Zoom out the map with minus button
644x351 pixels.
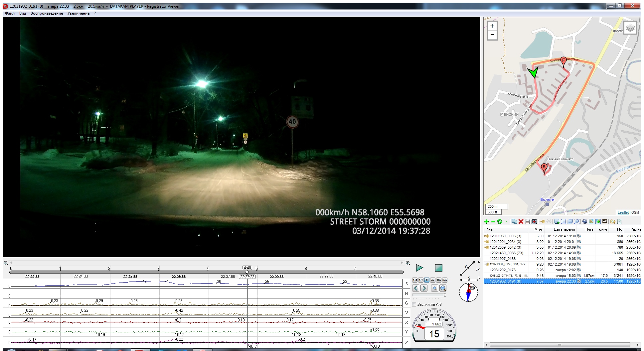(x=492, y=35)
